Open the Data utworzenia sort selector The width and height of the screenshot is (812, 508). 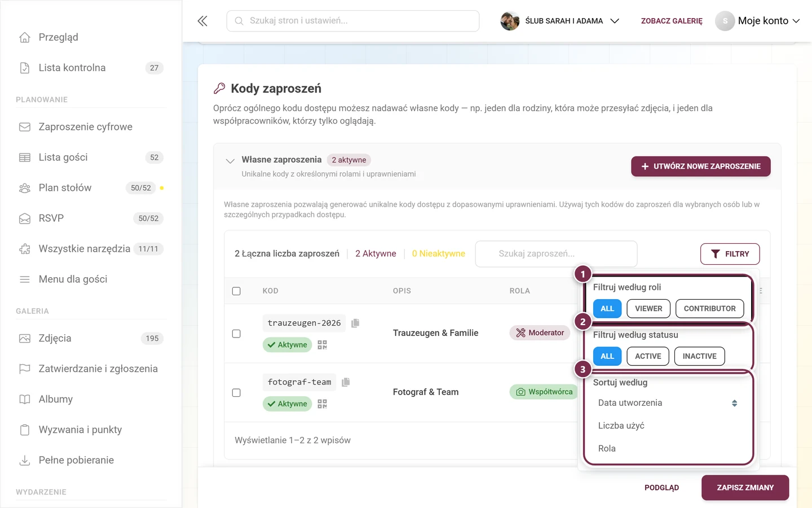pyautogui.click(x=668, y=403)
